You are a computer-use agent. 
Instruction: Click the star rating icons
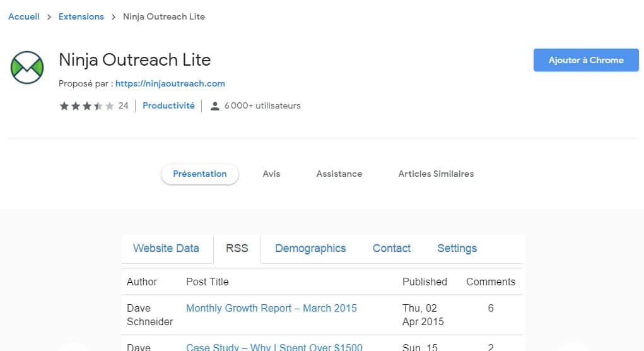tap(86, 106)
